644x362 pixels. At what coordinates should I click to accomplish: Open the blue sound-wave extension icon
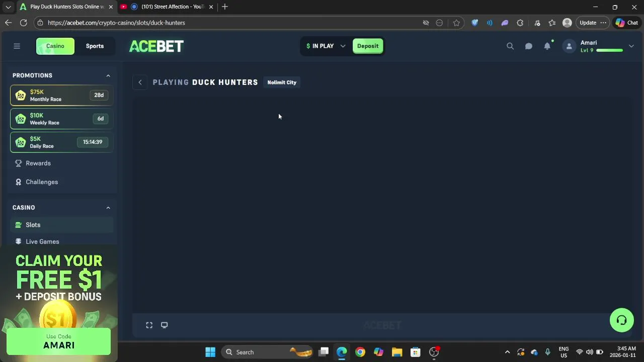[490, 23]
